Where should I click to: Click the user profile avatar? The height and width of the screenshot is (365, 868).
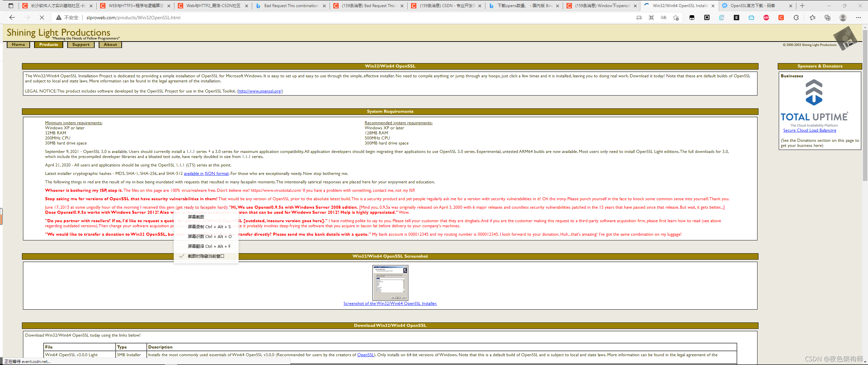pos(843,18)
